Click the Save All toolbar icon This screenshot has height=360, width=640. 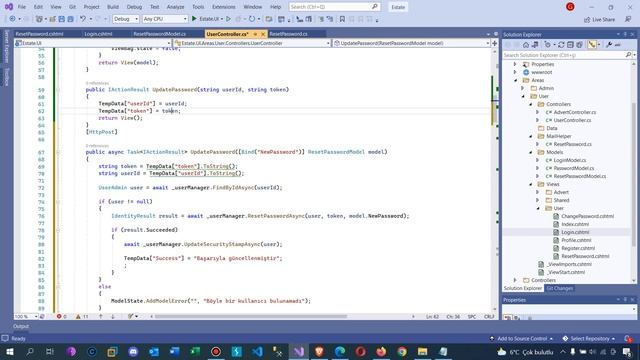coord(70,19)
